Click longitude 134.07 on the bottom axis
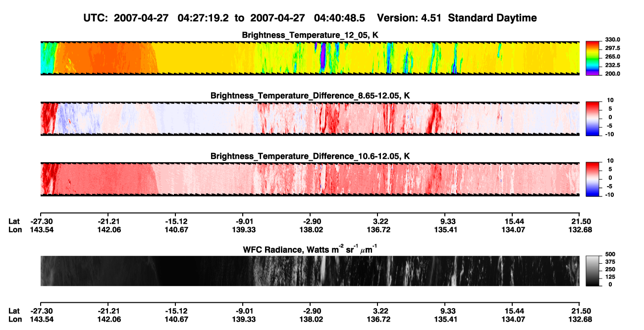644x330 pixels. (514, 319)
